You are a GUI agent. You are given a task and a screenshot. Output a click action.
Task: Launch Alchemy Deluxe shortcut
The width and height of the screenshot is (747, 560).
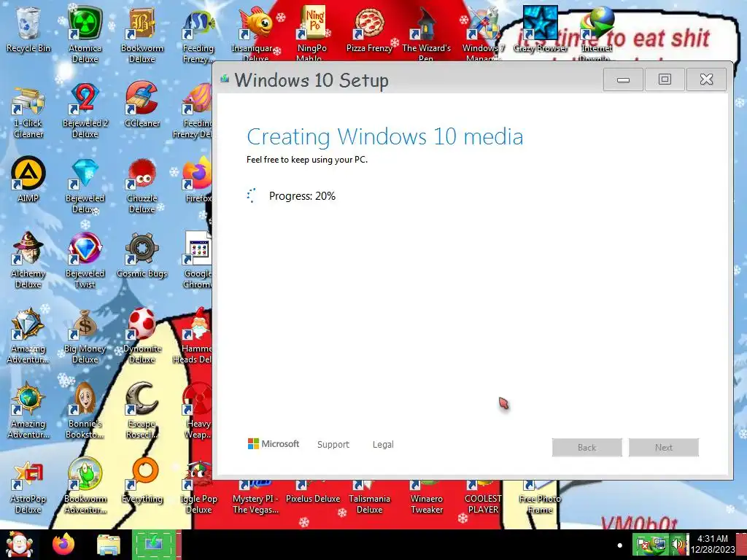(28, 261)
